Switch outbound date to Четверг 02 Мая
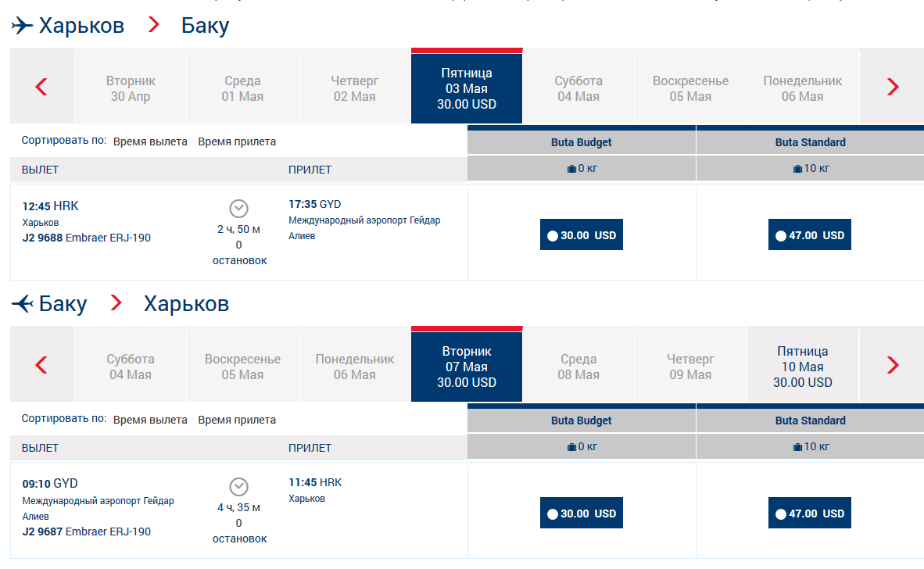This screenshot has height=569, width=924. coord(355,88)
